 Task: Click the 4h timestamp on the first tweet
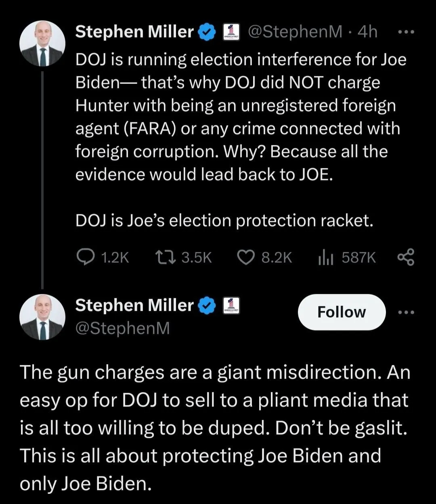click(367, 32)
